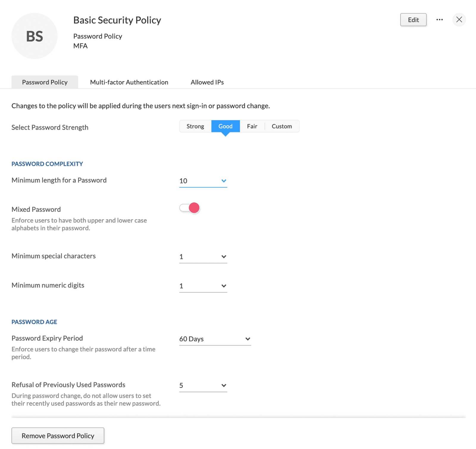Click the Basic Security Policy title
Image resolution: width=476 pixels, height=449 pixels.
(117, 20)
